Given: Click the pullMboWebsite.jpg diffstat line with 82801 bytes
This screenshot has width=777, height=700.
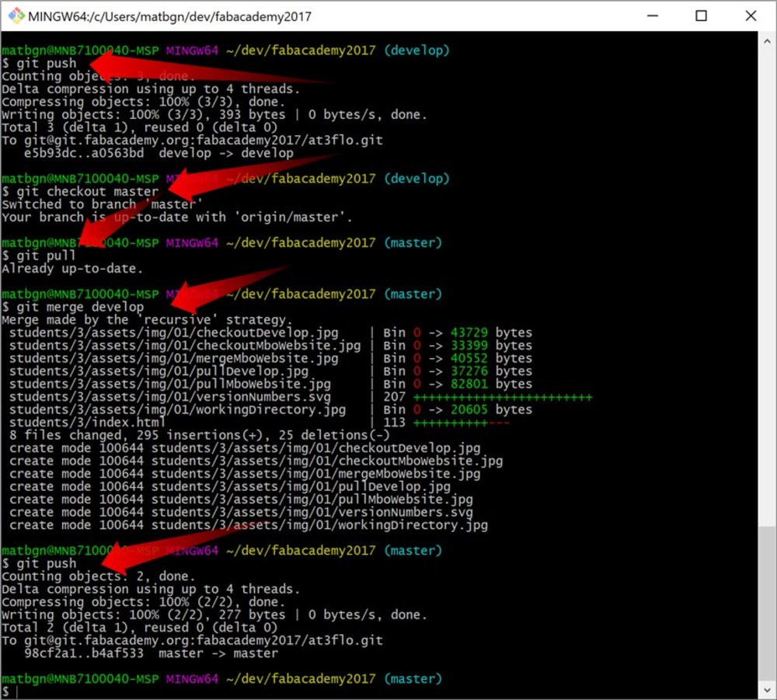Looking at the screenshot, I should 270,384.
